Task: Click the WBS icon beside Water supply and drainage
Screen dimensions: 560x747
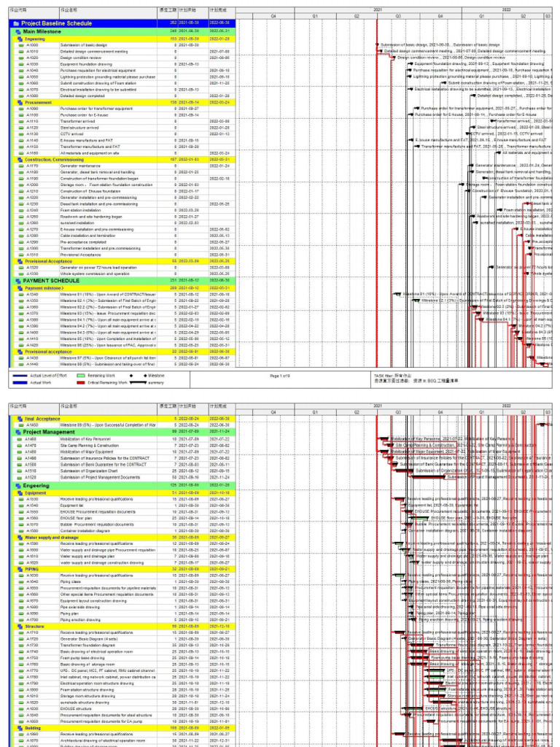Action: tap(20, 538)
